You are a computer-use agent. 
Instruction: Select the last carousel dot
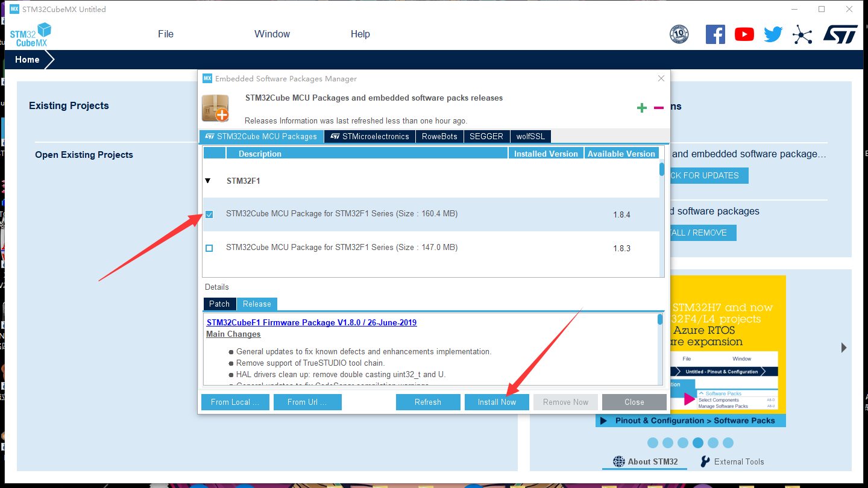click(728, 443)
